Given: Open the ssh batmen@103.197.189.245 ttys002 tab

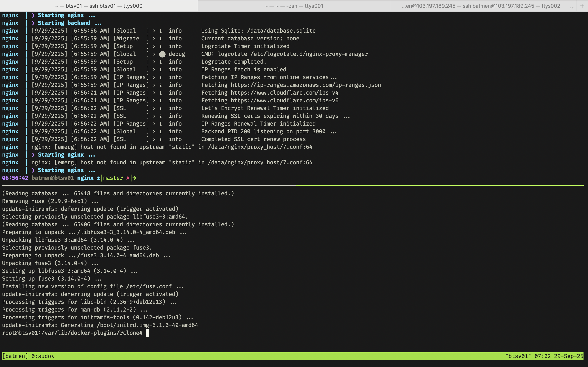Looking at the screenshot, I should [x=481, y=6].
